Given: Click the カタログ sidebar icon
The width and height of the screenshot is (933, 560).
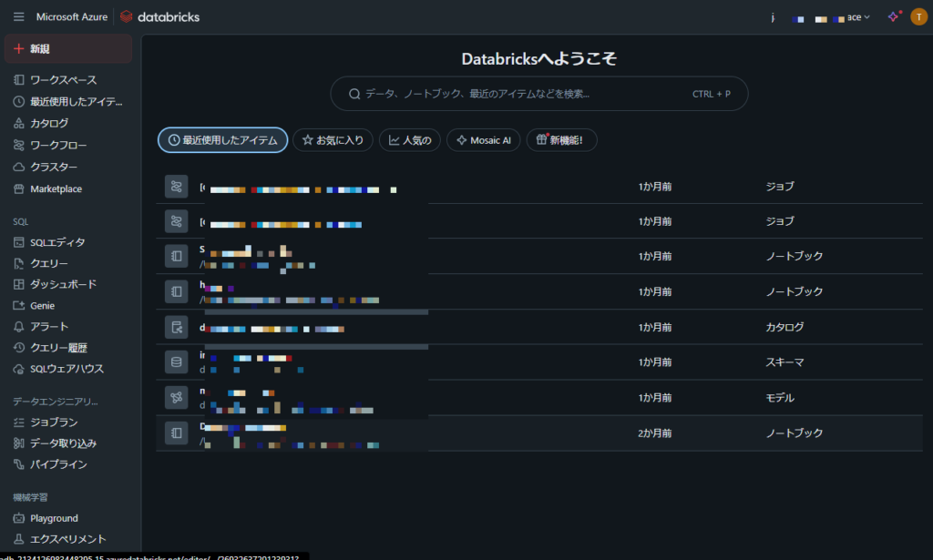Looking at the screenshot, I should [19, 124].
